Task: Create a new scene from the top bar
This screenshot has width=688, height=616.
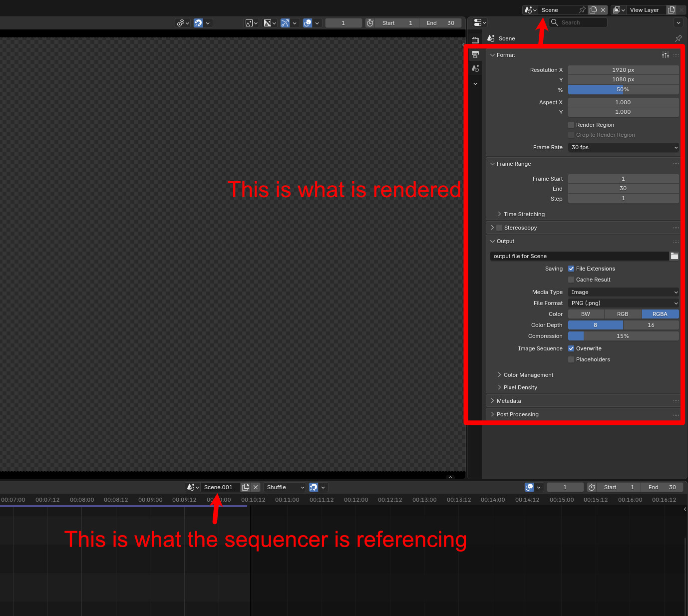Action: click(x=593, y=10)
